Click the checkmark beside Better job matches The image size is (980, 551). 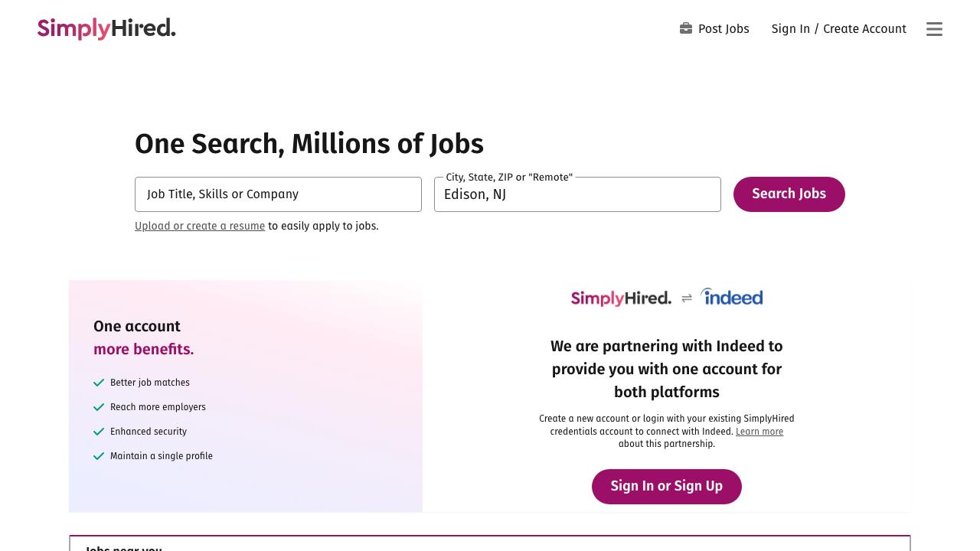click(x=99, y=383)
